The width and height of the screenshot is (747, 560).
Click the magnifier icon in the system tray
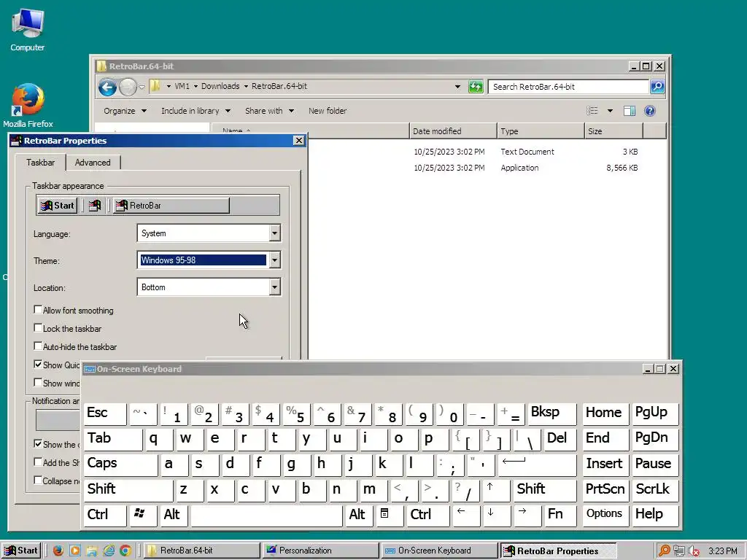click(x=664, y=551)
